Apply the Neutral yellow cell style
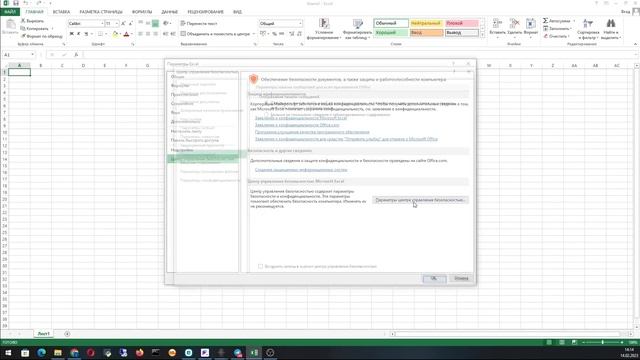 pyautogui.click(x=426, y=23)
